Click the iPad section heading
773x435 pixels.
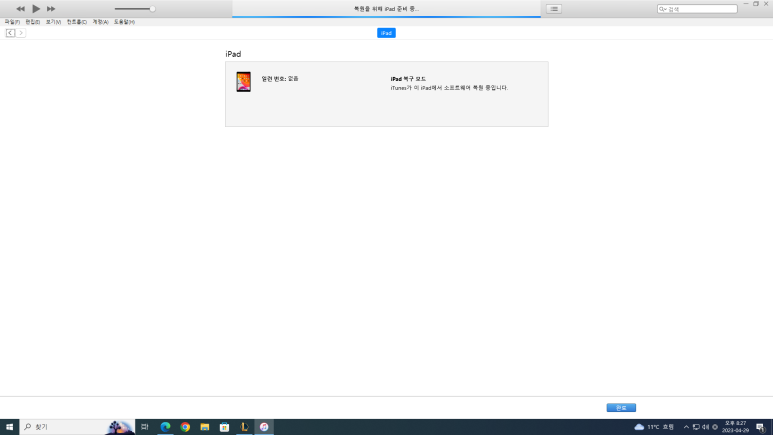pyautogui.click(x=233, y=54)
